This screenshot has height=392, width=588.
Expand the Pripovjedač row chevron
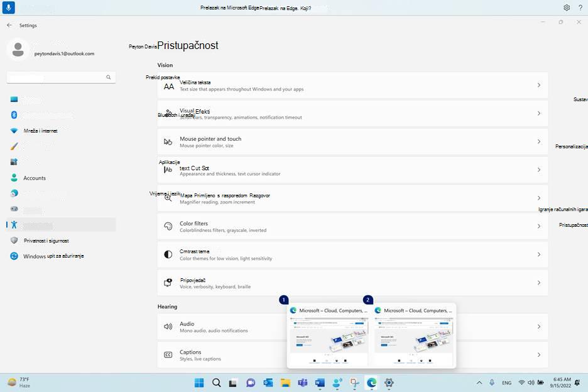point(539,283)
